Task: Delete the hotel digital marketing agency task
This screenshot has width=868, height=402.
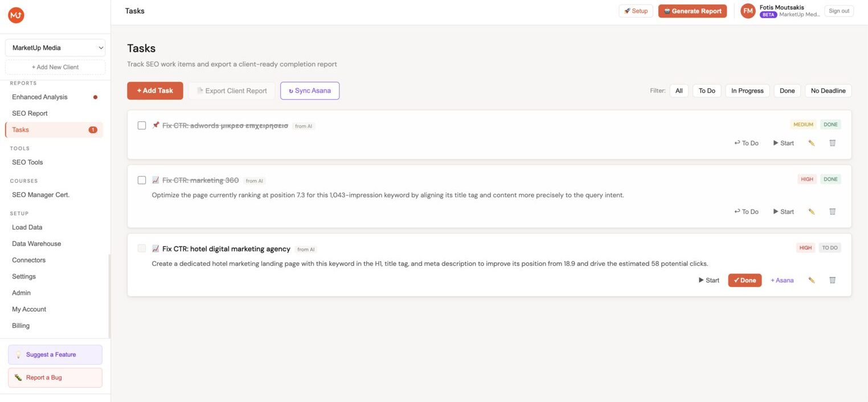Action: pos(832,280)
